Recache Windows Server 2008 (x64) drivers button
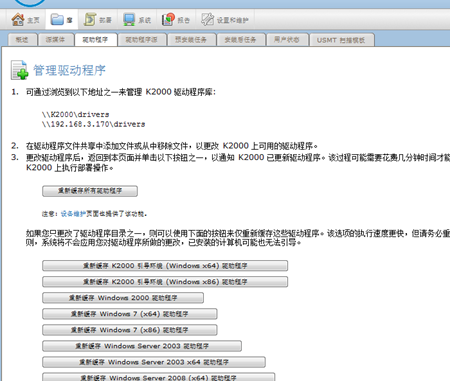The width and height of the screenshot is (450, 381). (x=159, y=377)
